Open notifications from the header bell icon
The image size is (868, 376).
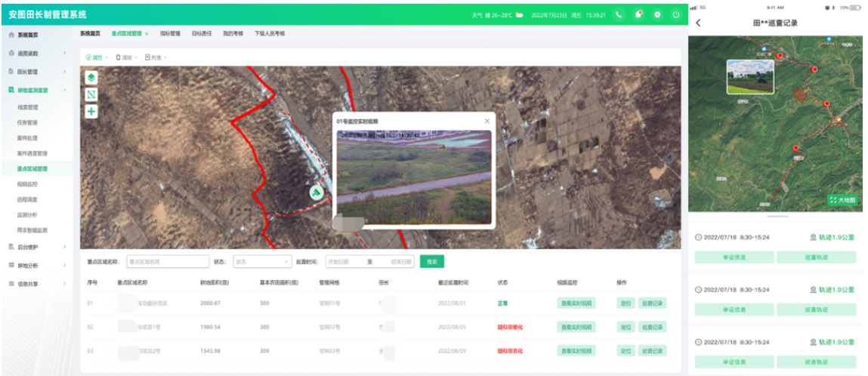[638, 14]
